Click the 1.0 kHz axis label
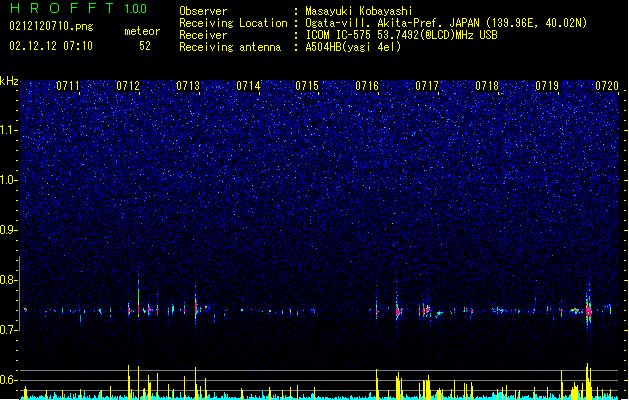 point(9,180)
